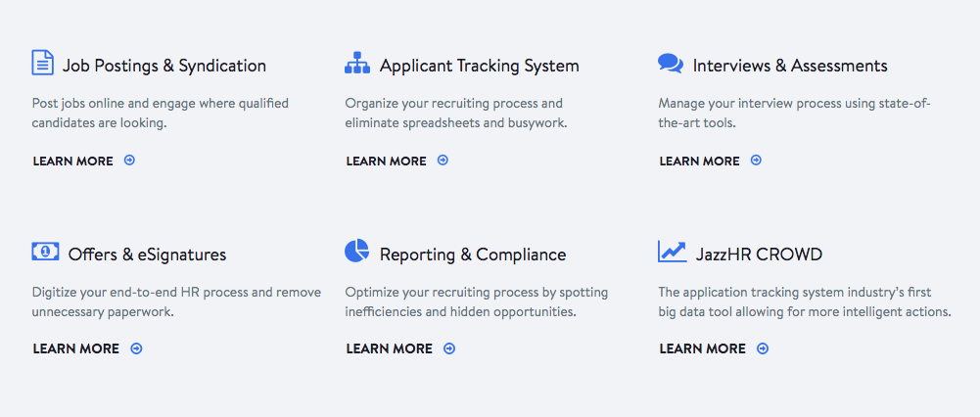Open Learn More for Applicant Tracking System
This screenshot has height=417, width=980.
(387, 161)
